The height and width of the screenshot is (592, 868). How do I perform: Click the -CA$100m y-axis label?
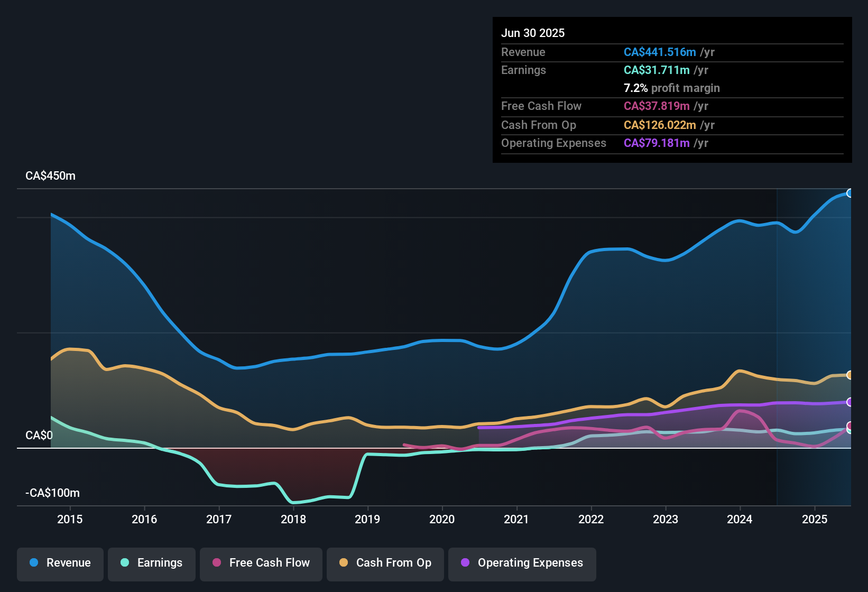pos(52,493)
